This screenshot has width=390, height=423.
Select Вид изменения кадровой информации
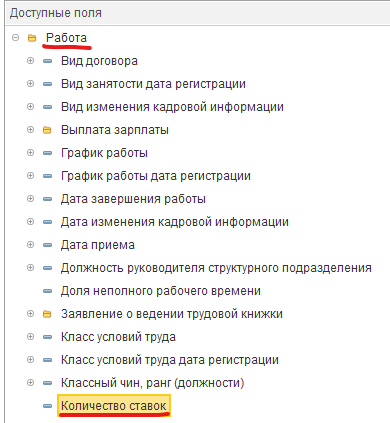172,107
